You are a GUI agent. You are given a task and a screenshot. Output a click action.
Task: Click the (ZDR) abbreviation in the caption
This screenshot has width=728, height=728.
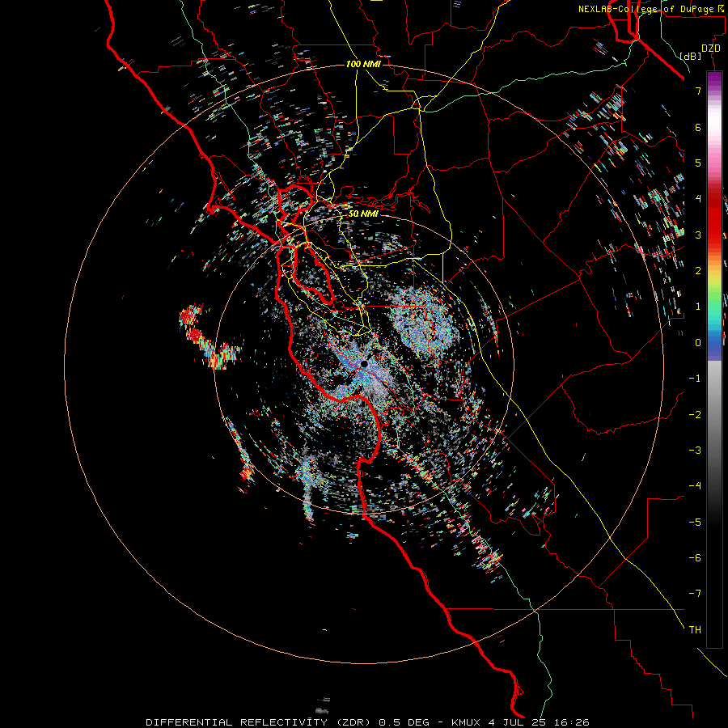tap(353, 722)
